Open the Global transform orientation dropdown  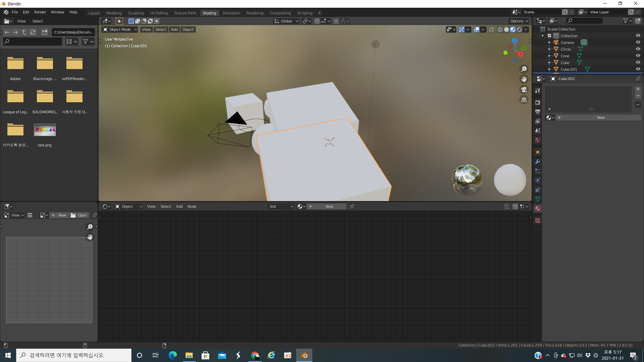pos(286,21)
